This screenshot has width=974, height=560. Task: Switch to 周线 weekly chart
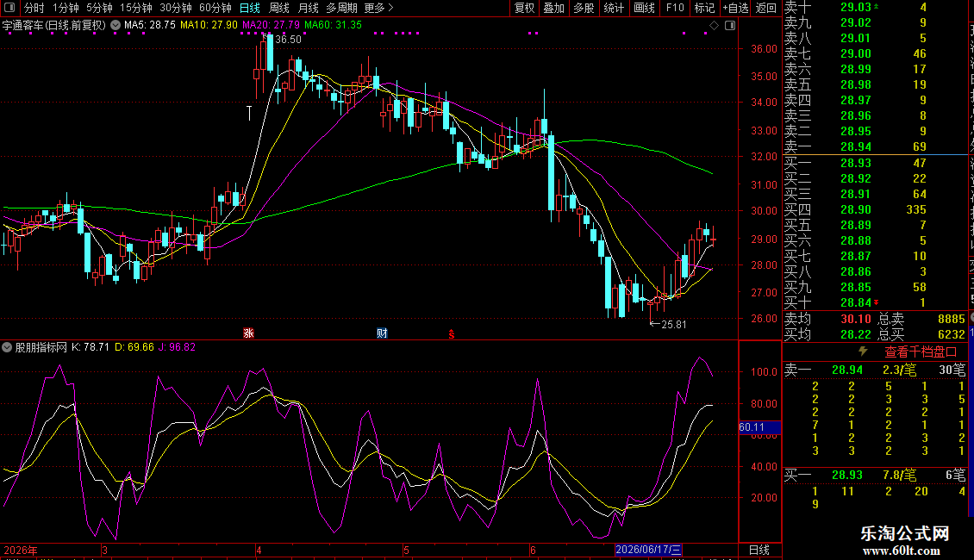point(279,8)
